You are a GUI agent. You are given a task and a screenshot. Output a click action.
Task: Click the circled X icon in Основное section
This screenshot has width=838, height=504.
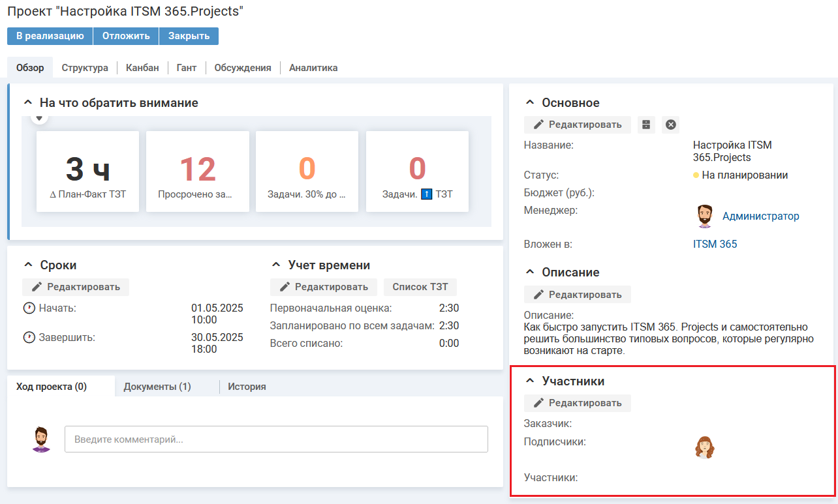click(670, 125)
